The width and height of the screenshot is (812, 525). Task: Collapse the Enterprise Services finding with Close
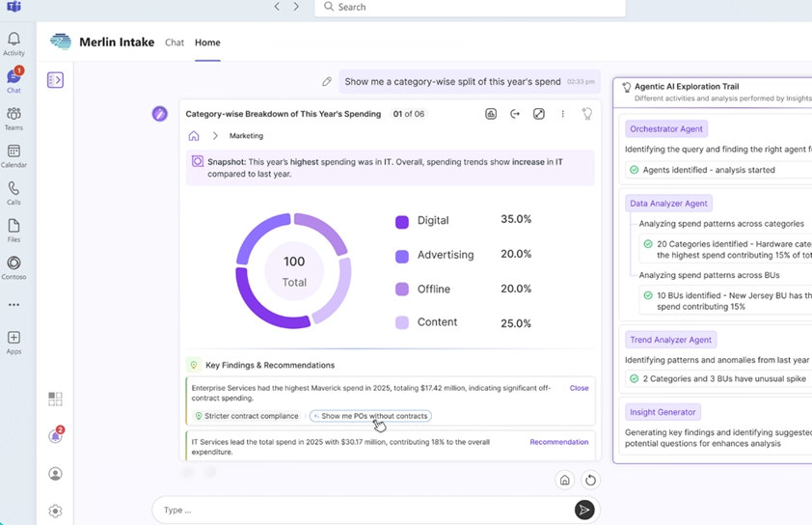579,388
